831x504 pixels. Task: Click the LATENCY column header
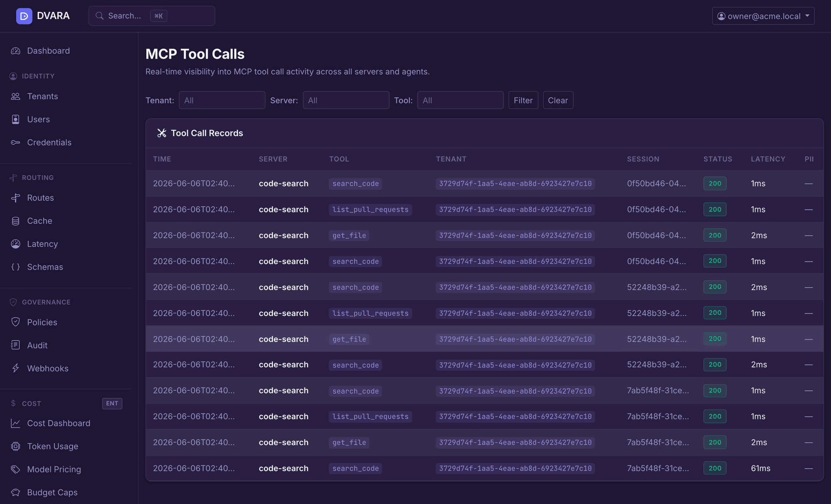(x=768, y=159)
